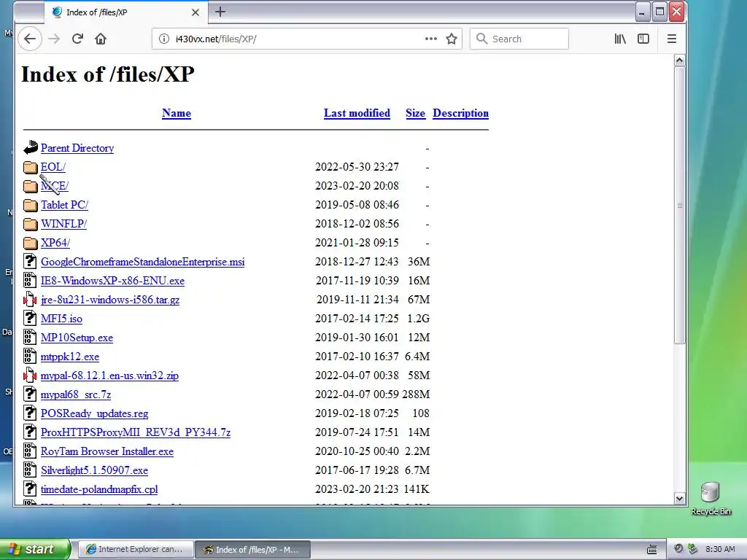Viewport: 747px width, 560px height.
Task: Download mypal68_src.7z link
Action: click(x=76, y=394)
